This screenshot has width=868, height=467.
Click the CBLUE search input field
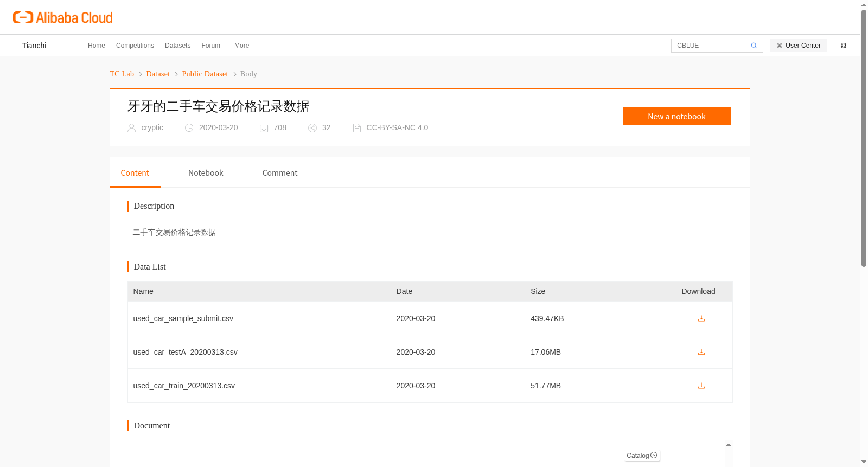(712, 46)
